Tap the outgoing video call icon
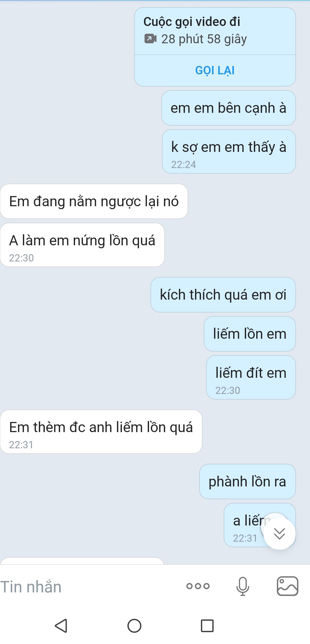 [x=150, y=39]
